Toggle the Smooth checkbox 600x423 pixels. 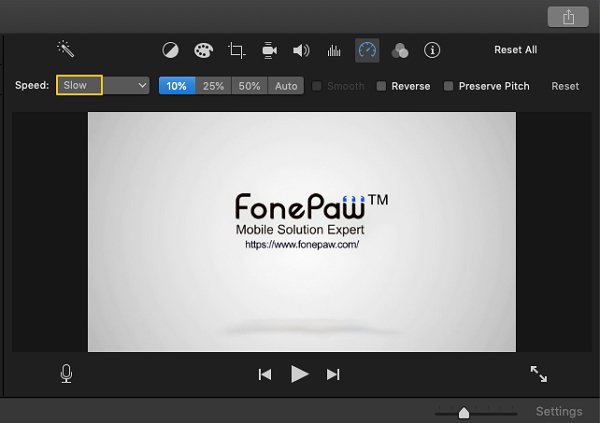[x=316, y=86]
